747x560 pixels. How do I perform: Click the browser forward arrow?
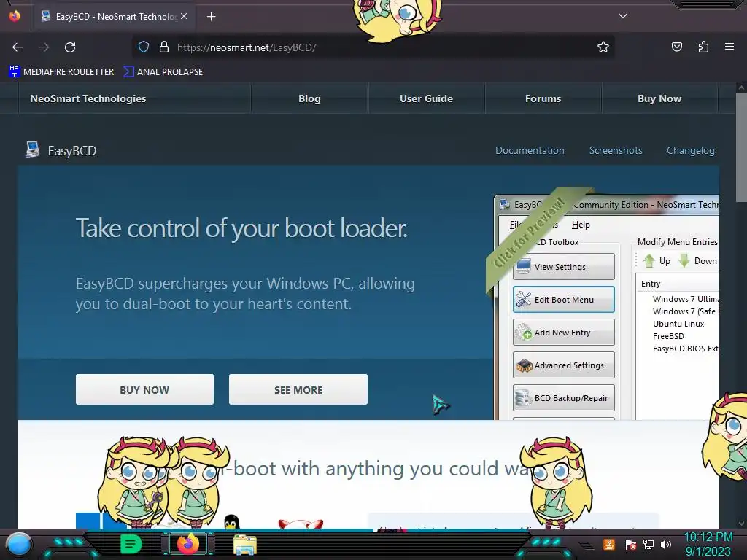click(x=44, y=47)
